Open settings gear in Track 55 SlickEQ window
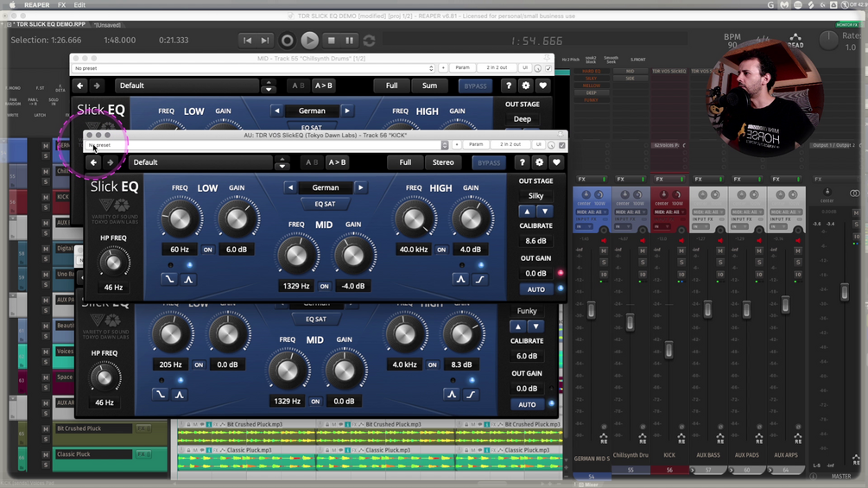 (x=525, y=86)
